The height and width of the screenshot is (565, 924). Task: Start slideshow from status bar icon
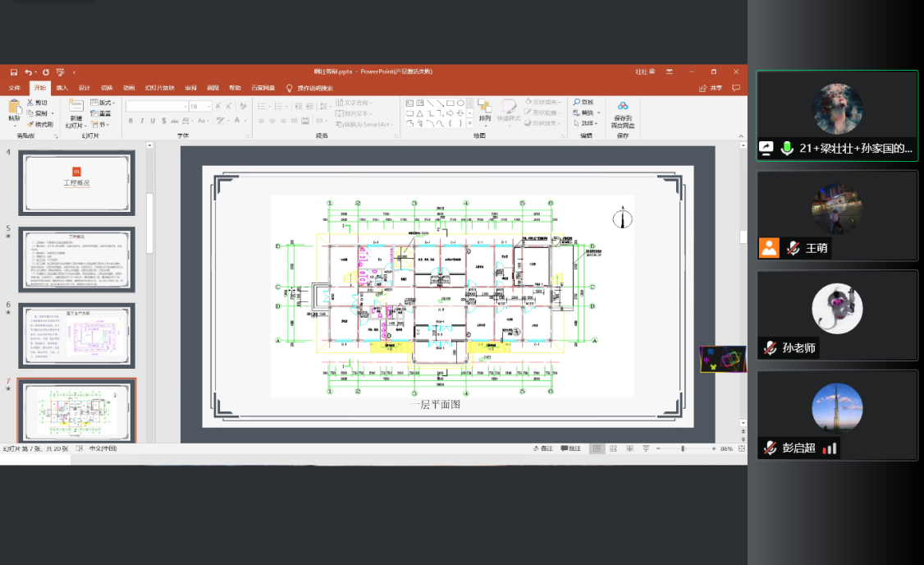pos(646,449)
